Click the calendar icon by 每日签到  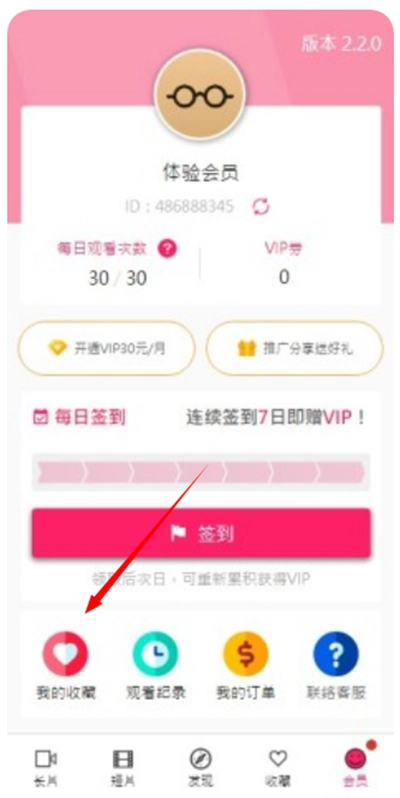pyautogui.click(x=39, y=418)
